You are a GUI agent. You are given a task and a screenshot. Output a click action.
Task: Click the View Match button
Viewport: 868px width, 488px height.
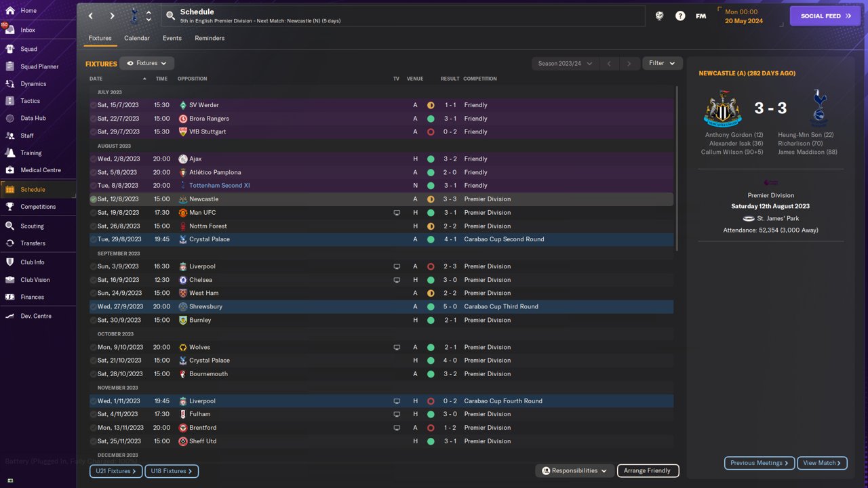(822, 463)
